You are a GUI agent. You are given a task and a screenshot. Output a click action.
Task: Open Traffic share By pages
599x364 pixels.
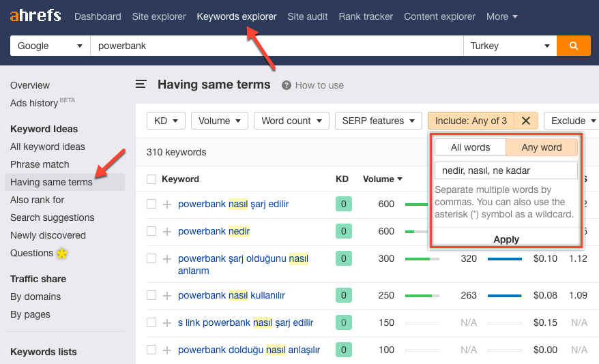(x=30, y=314)
